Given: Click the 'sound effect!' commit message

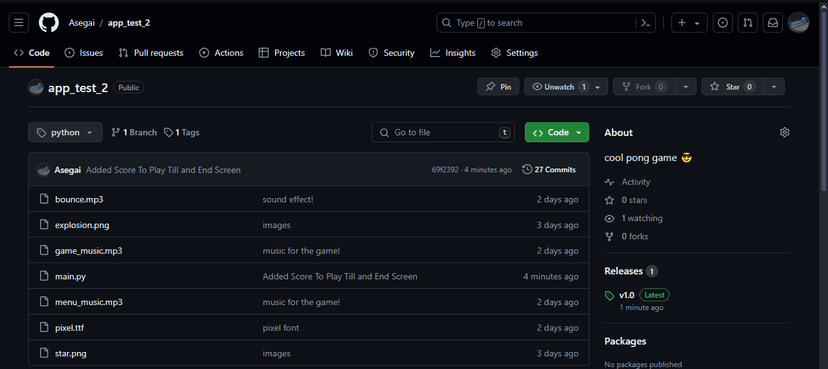Looking at the screenshot, I should pos(288,200).
